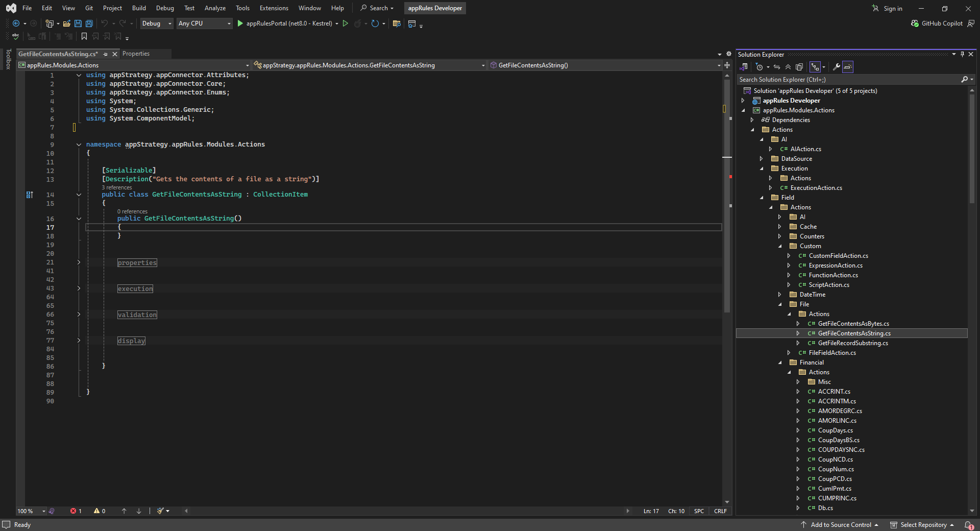Close the GetFileContentsAsString.cs tab

click(x=115, y=54)
